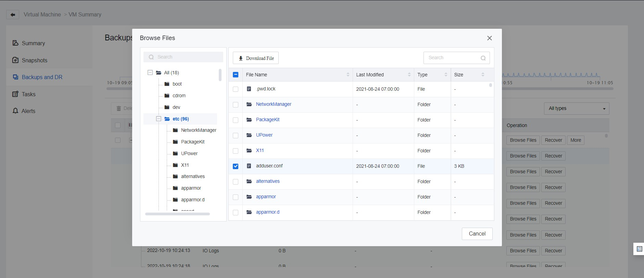Click the magnifier icon in file search box

(x=483, y=58)
